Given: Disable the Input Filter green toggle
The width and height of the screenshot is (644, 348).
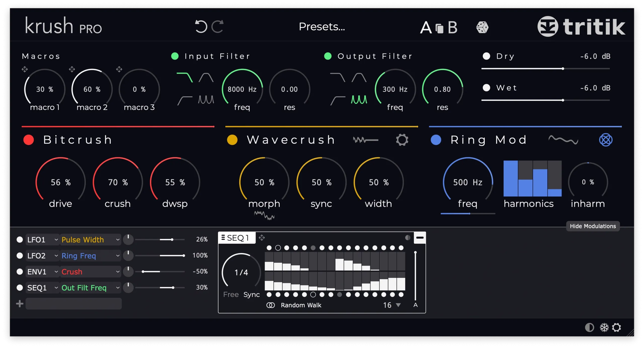Looking at the screenshot, I should point(175,56).
